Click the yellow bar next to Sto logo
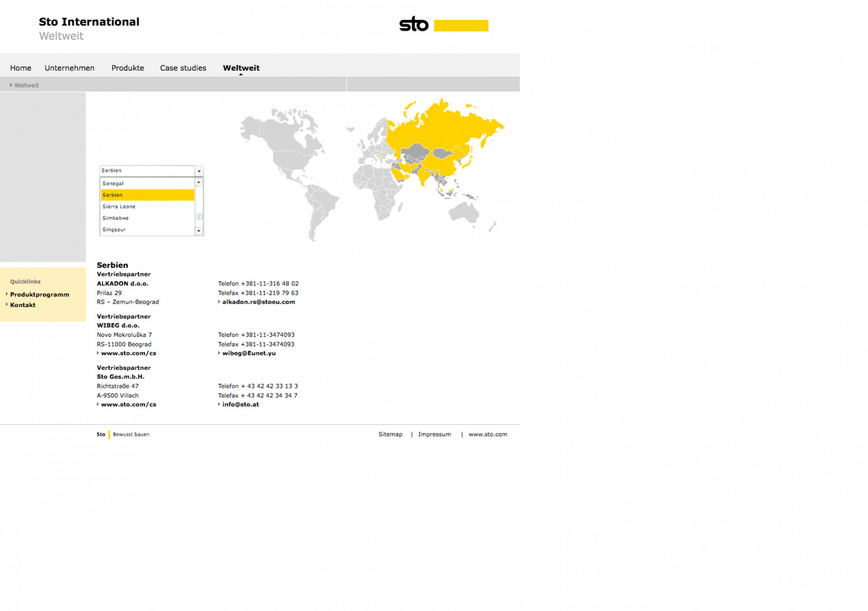 [x=461, y=25]
